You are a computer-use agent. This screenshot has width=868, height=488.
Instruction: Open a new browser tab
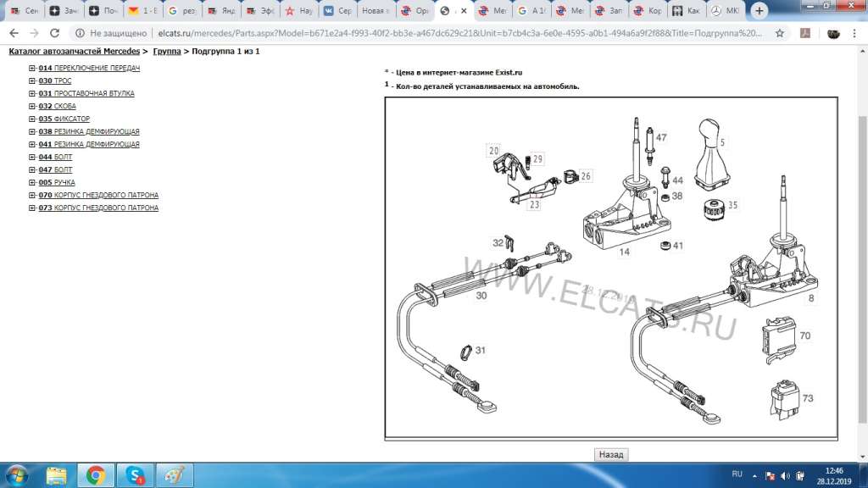coord(759,11)
